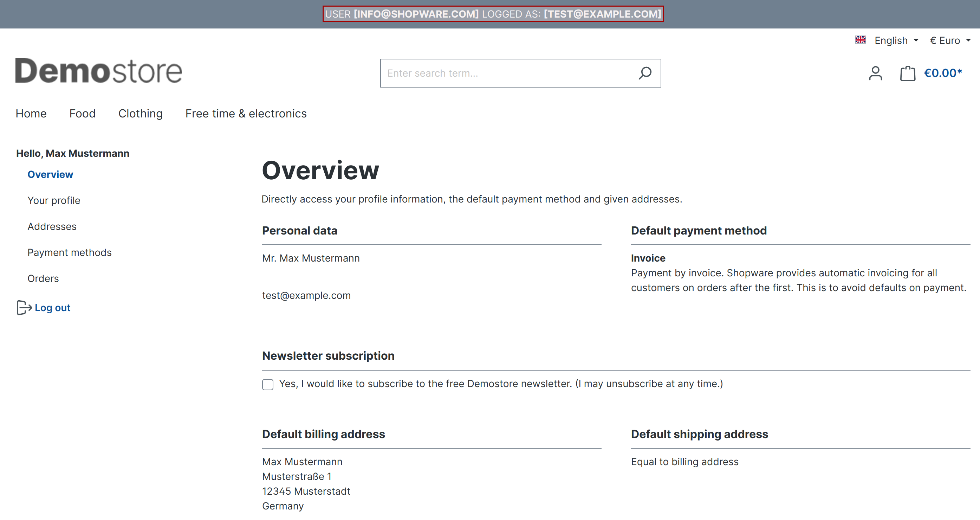Click the test@example.com email text

(x=307, y=295)
